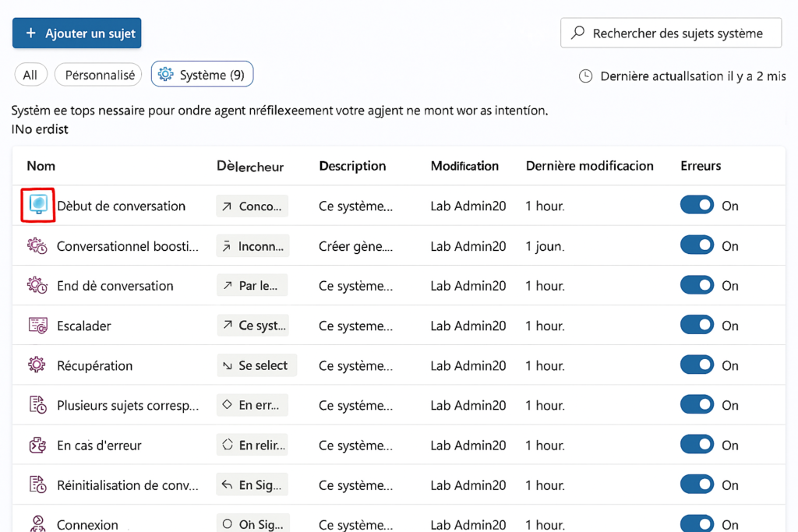Click the Dernière actualisation status text
The width and height of the screenshot is (798, 532).
point(693,76)
